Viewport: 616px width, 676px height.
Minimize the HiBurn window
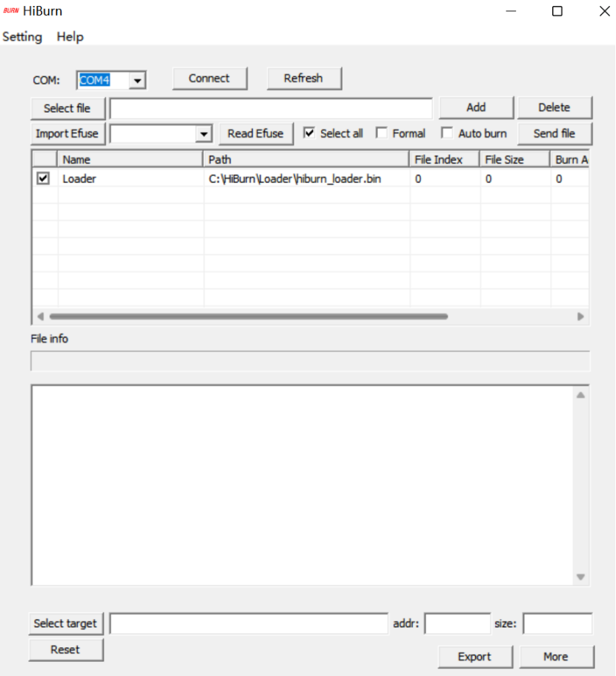coord(511,11)
